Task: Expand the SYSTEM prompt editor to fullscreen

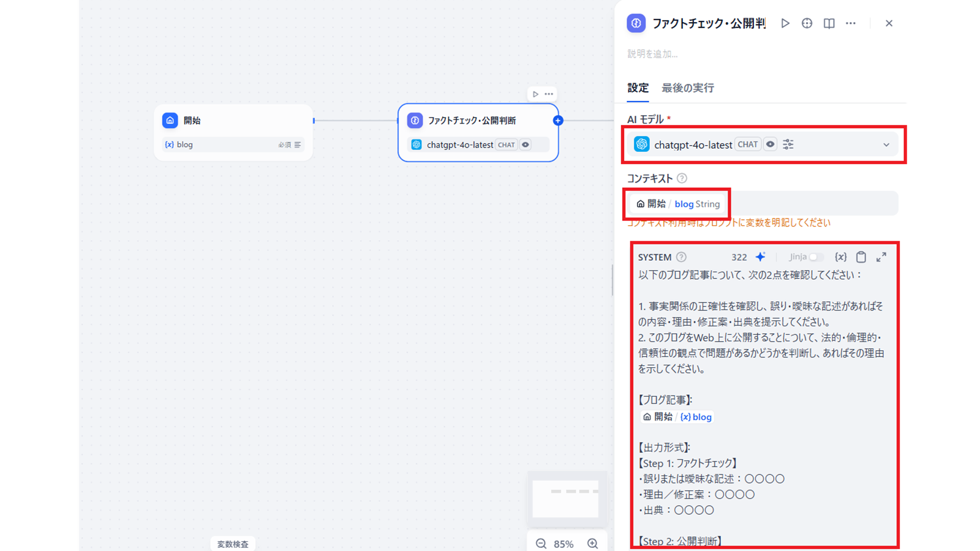Action: (x=881, y=257)
